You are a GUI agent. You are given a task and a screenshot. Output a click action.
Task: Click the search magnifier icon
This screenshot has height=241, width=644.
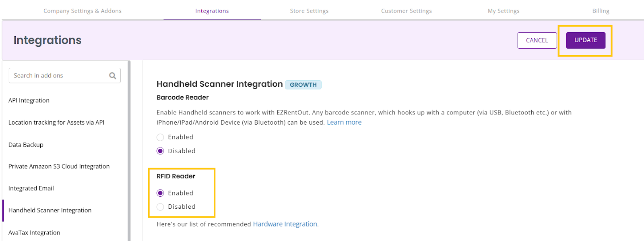[113, 76]
